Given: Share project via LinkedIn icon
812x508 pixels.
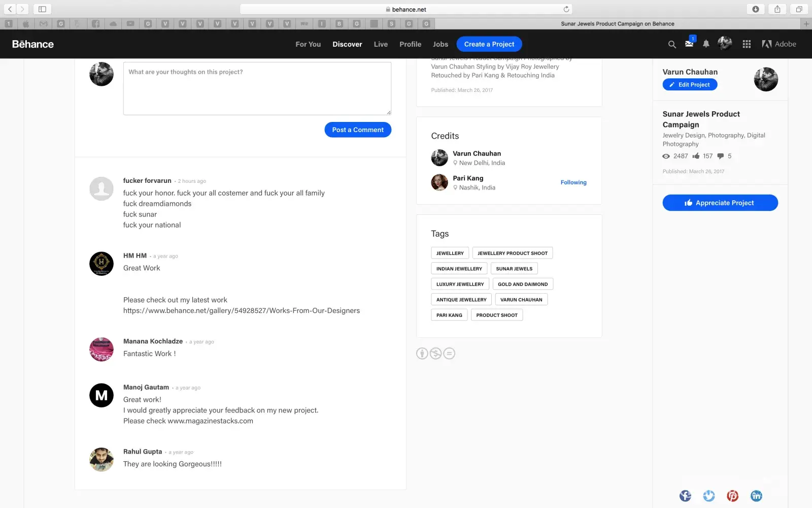Looking at the screenshot, I should [756, 496].
